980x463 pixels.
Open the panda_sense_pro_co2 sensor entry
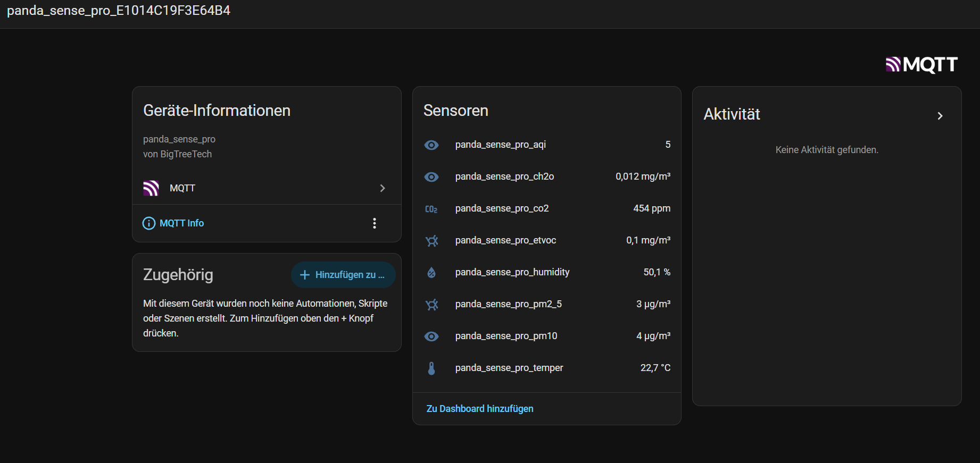(547, 208)
